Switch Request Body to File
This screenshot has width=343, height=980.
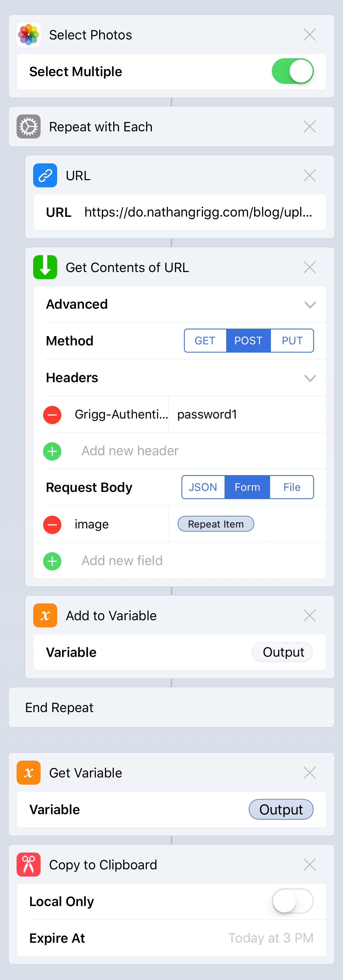click(292, 487)
